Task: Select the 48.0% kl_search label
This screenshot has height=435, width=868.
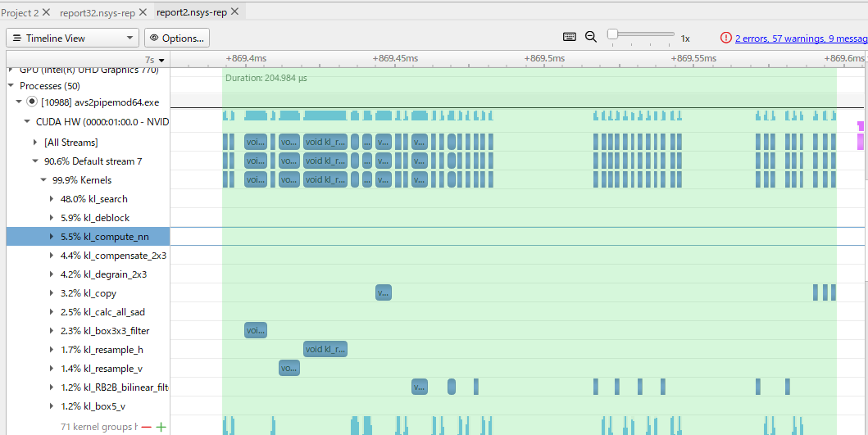Action: click(94, 199)
